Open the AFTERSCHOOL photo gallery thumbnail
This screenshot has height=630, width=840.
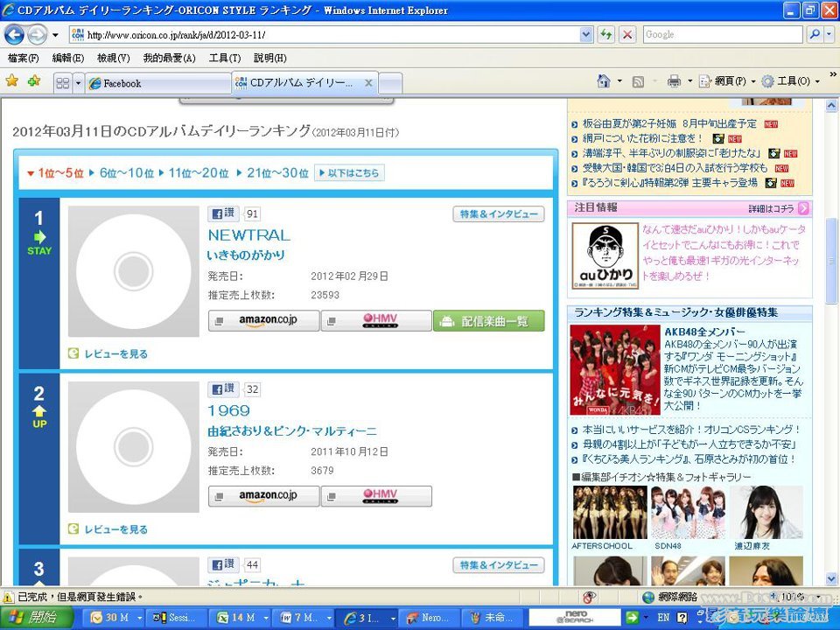coord(609,512)
